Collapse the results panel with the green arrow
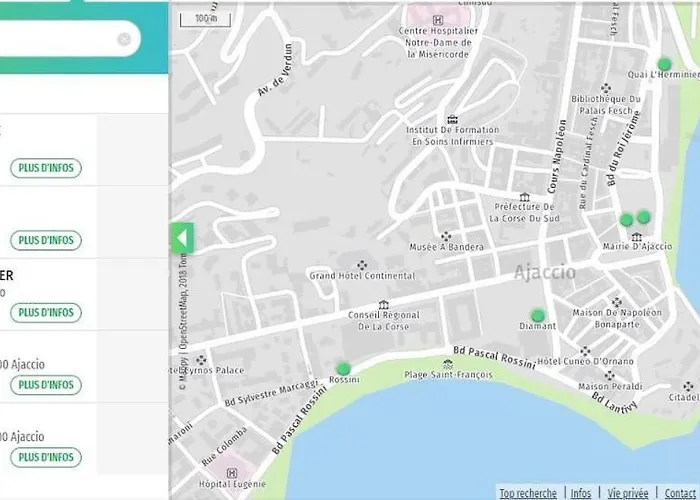The width and height of the screenshot is (700, 500). (x=181, y=239)
